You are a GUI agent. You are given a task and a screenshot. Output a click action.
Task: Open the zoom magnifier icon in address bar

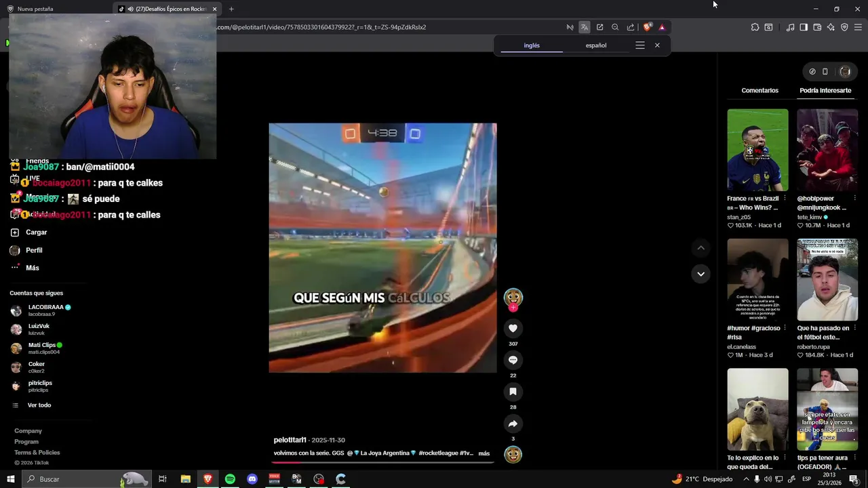click(615, 27)
